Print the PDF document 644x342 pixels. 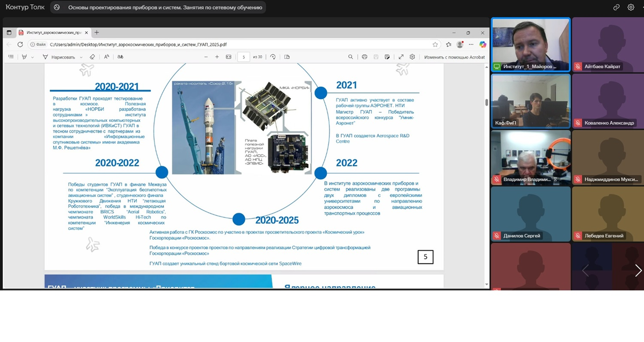pyautogui.click(x=364, y=57)
